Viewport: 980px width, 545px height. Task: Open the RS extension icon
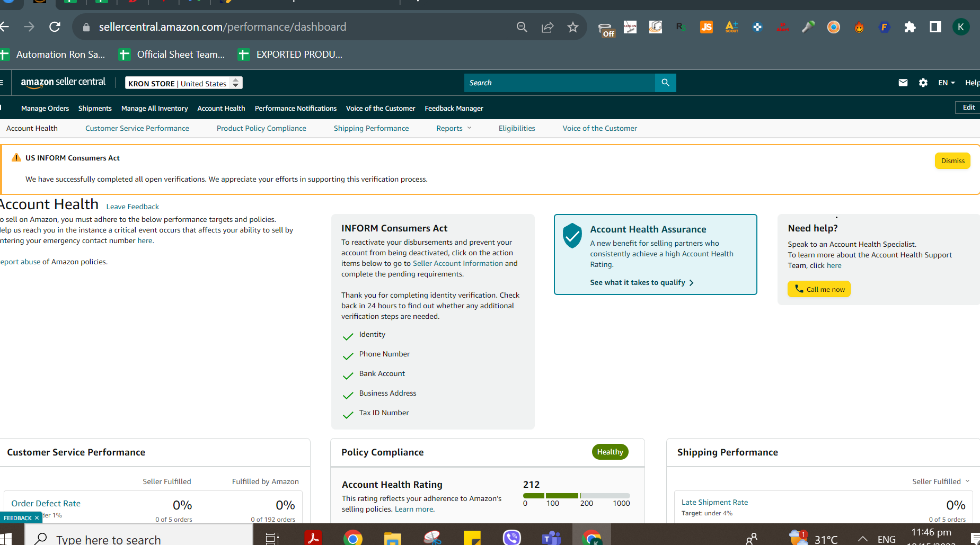point(681,27)
